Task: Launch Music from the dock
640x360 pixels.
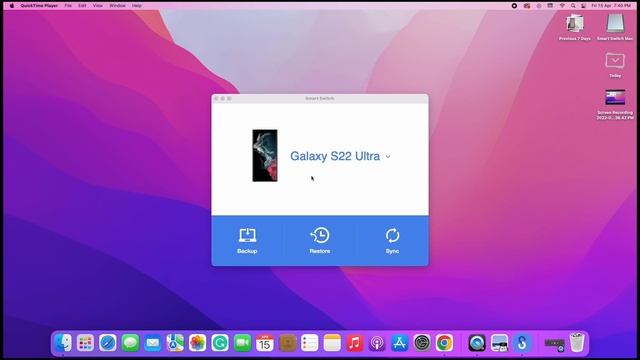Action: tap(355, 343)
